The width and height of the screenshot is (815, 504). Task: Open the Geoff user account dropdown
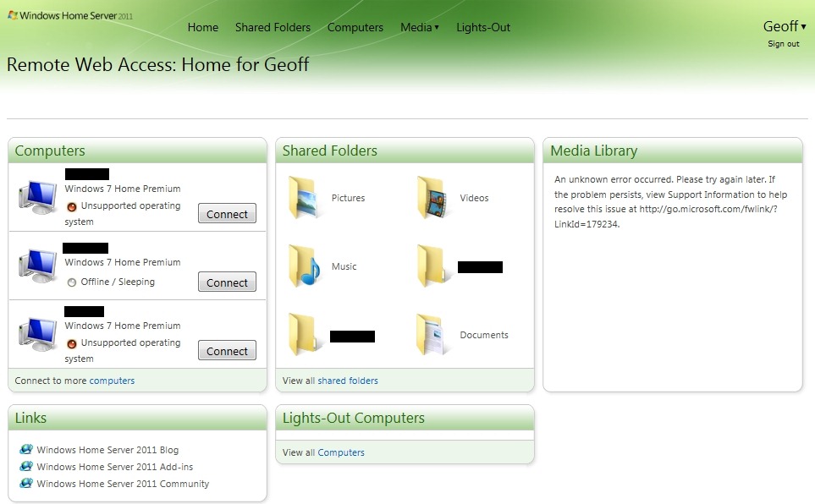[x=785, y=26]
